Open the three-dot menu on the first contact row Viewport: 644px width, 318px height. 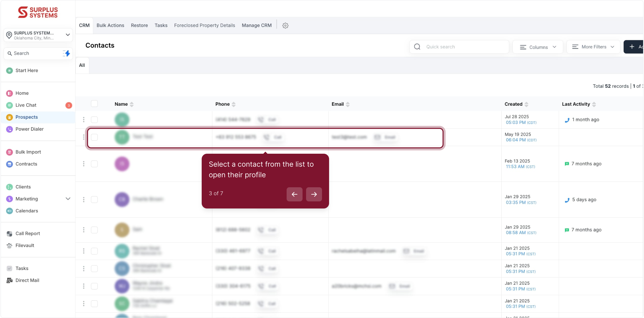(84, 120)
